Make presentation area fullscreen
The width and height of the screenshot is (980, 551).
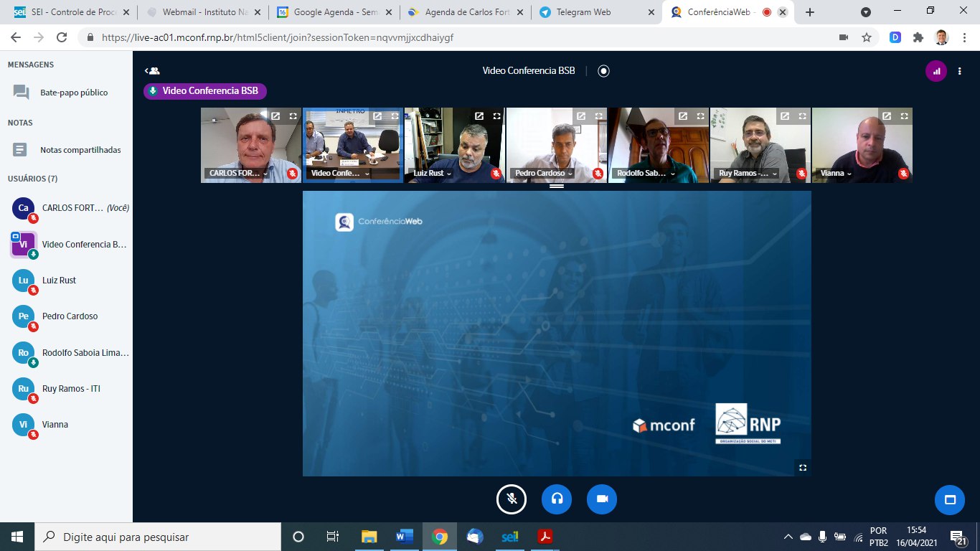click(x=803, y=468)
